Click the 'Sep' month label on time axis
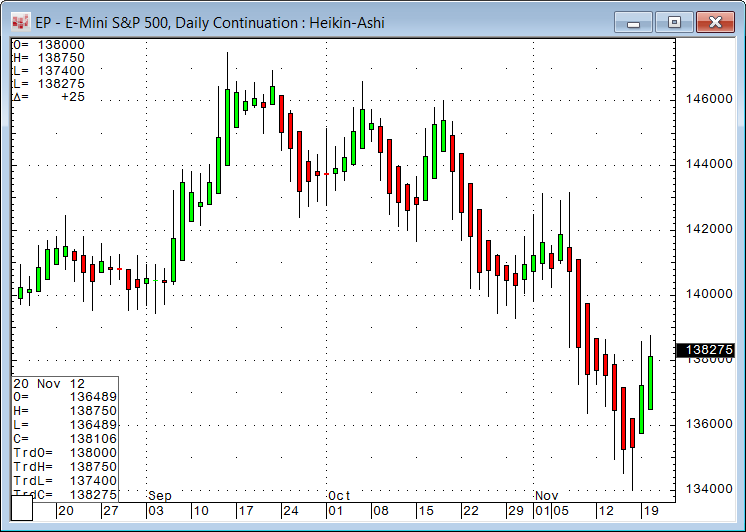746x532 pixels. (160, 496)
